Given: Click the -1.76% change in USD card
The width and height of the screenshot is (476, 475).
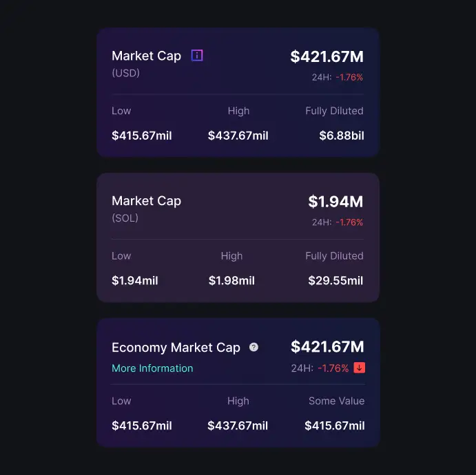Looking at the screenshot, I should coord(349,77).
